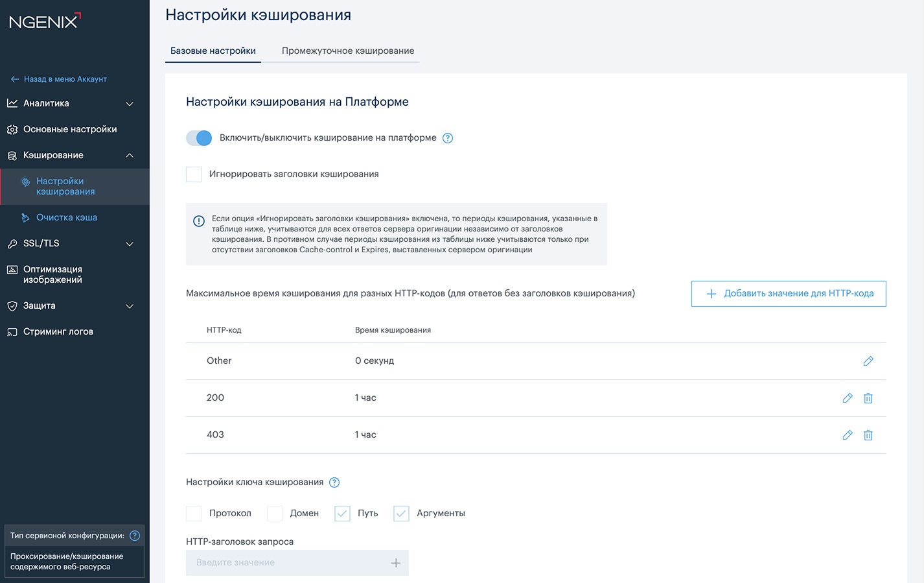Image resolution: width=924 pixels, height=583 pixels.
Task: Uncheck the 'Аргументы' cache key checkbox
Action: pos(401,514)
